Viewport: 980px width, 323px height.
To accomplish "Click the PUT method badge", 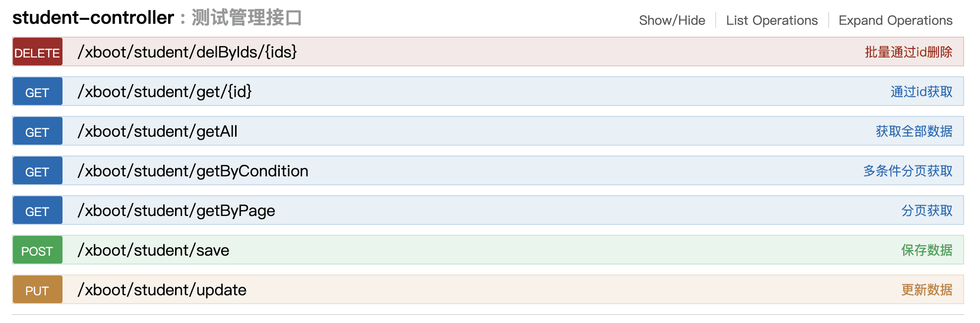I will point(37,290).
